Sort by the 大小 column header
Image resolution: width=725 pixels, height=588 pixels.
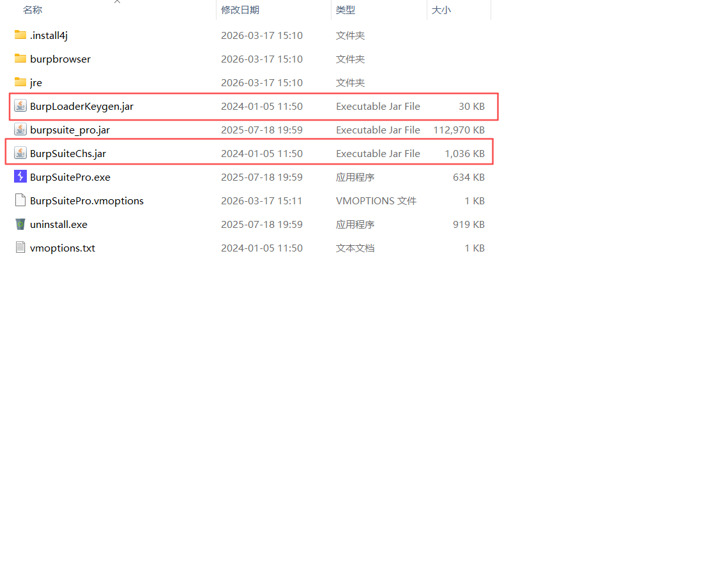coord(441,10)
